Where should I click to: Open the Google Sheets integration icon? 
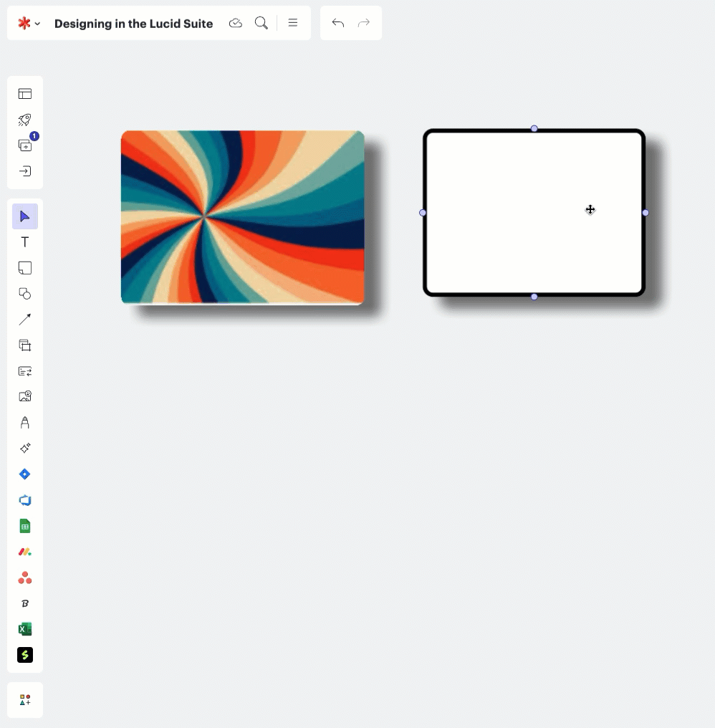pos(25,526)
